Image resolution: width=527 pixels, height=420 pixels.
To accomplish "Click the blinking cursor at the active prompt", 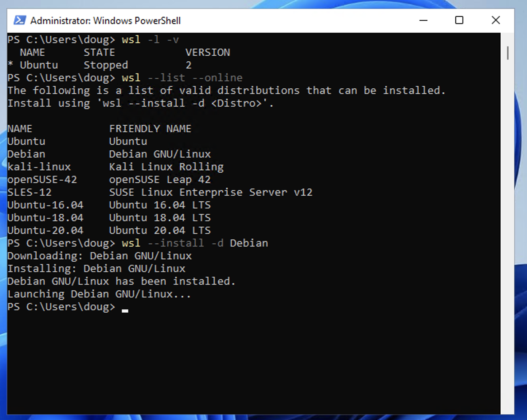I will click(126, 308).
